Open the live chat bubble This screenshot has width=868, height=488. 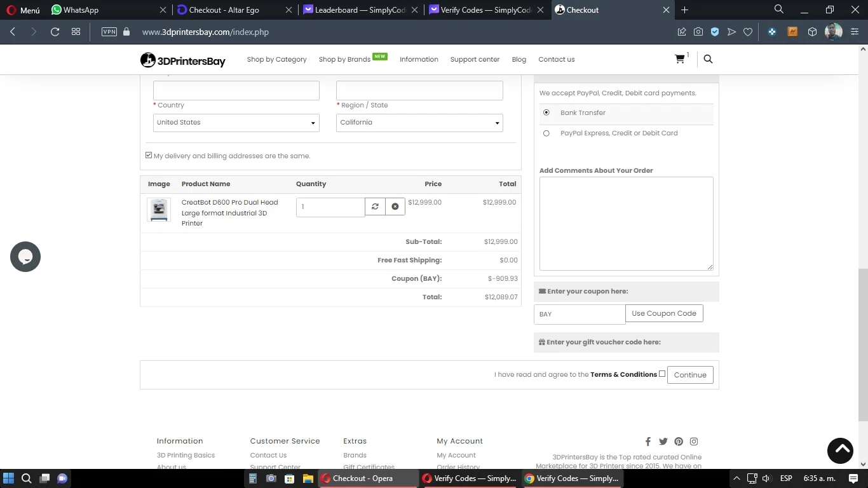(x=25, y=257)
